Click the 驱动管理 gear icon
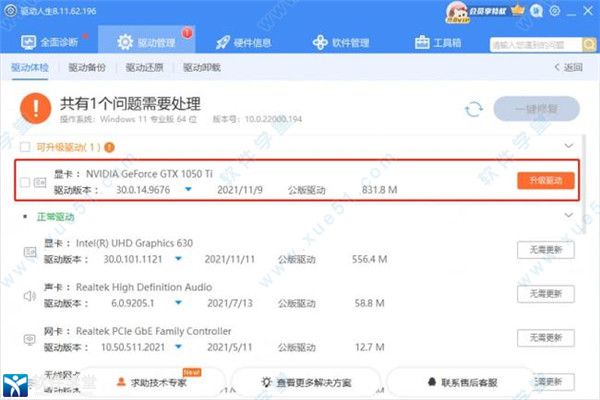 tap(125, 42)
